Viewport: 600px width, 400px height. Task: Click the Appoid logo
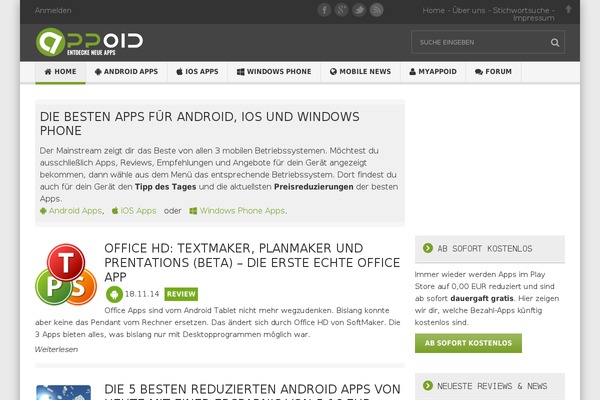click(90, 42)
